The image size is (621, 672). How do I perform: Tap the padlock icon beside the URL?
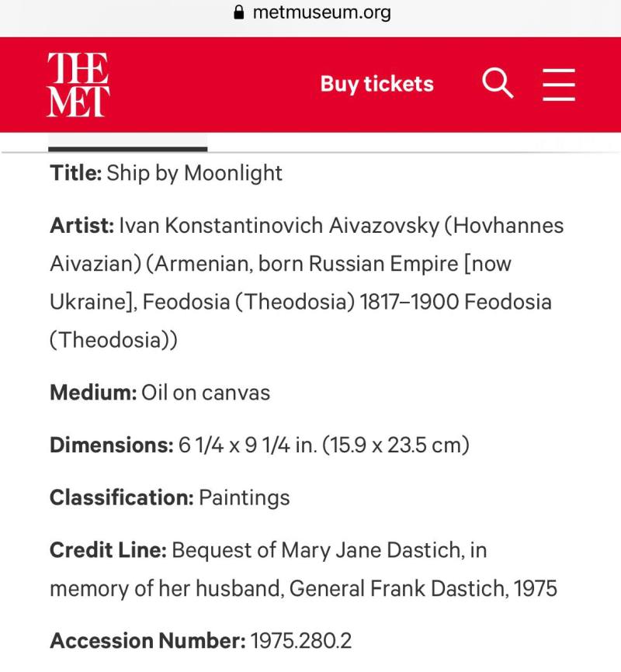[x=239, y=13]
